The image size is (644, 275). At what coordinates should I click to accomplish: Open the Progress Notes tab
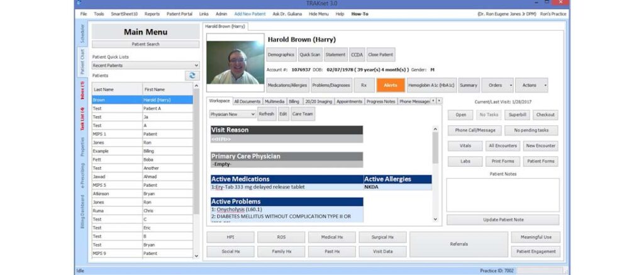[x=380, y=101]
